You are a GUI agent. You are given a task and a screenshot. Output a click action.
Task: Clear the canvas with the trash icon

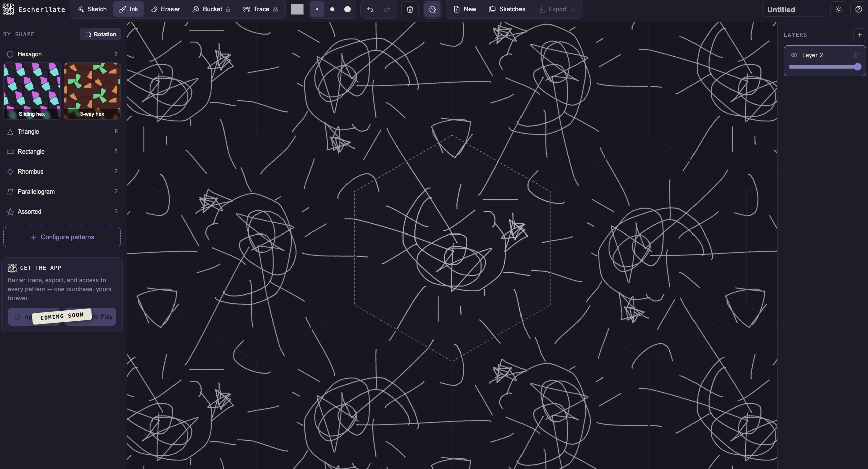tap(410, 9)
